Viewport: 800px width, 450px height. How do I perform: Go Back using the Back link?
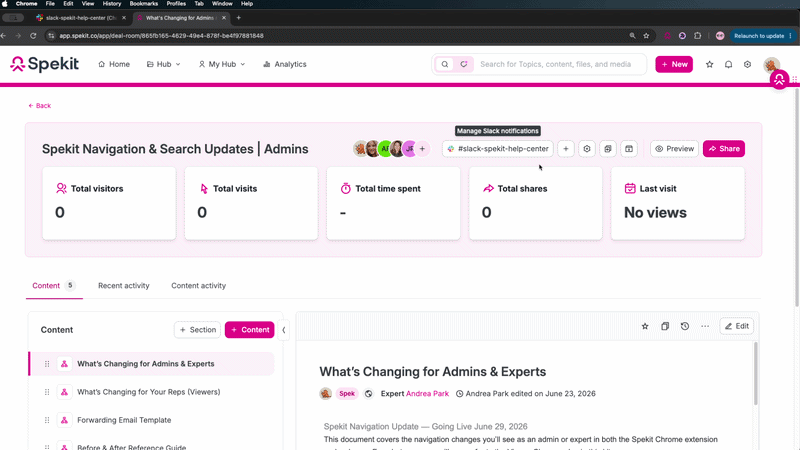[39, 106]
